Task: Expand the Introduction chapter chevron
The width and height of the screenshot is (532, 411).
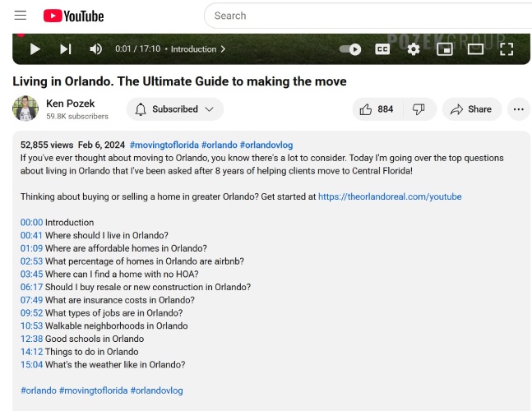Action: click(223, 49)
